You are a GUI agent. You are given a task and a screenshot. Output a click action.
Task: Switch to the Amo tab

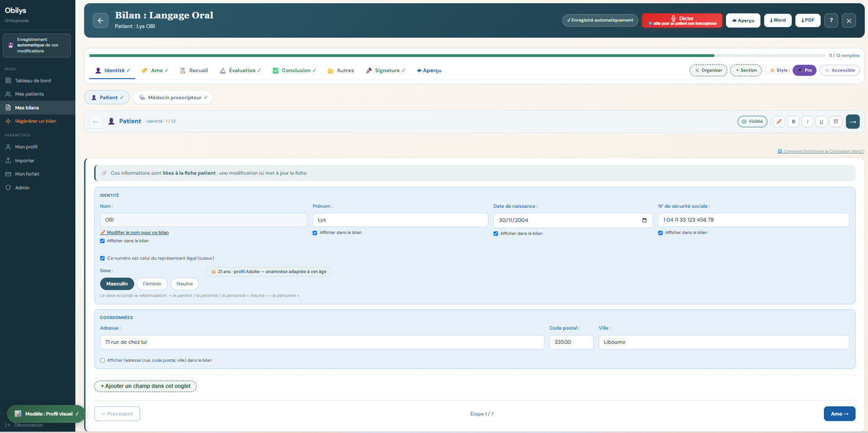(x=155, y=71)
